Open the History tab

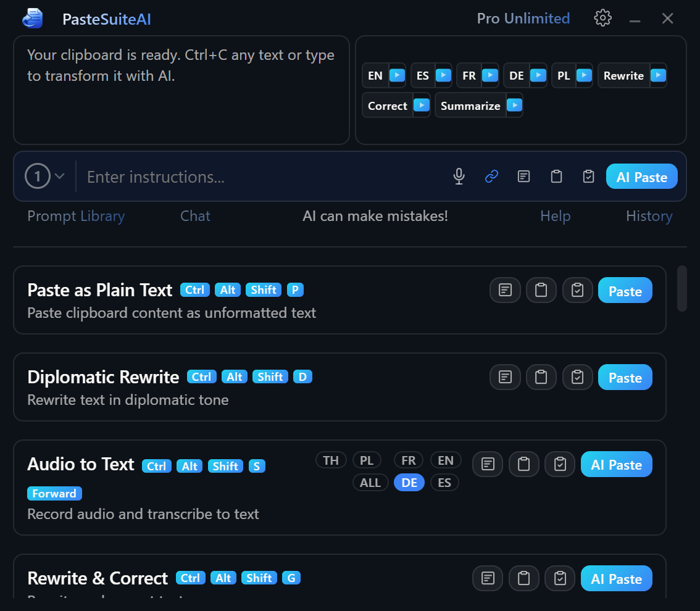(649, 216)
